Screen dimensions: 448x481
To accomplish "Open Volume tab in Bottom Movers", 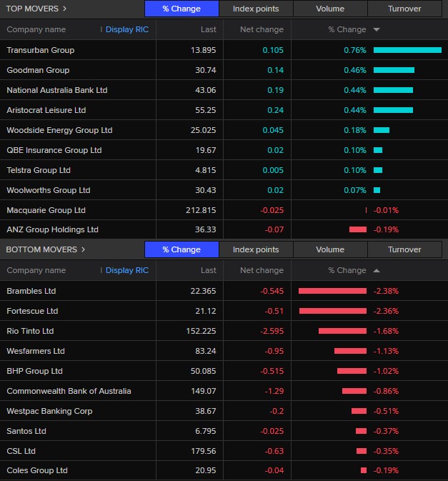I will 330,250.
